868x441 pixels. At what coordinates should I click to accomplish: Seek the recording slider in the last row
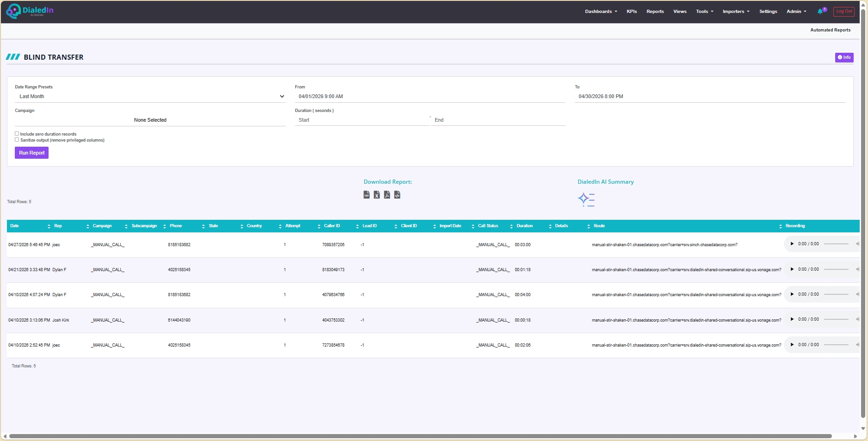(836, 345)
